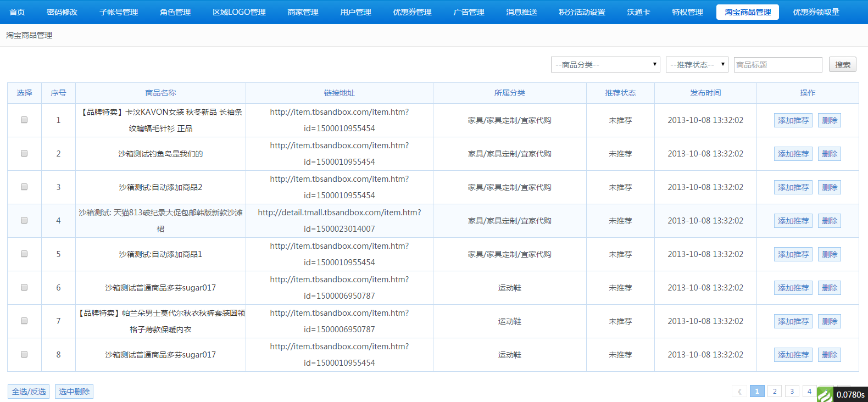
Task: Go to pagination page 3
Action: [792, 392]
